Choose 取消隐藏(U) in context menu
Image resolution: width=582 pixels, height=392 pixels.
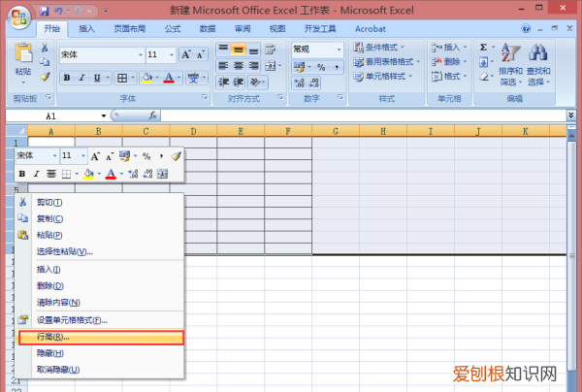tap(101, 370)
